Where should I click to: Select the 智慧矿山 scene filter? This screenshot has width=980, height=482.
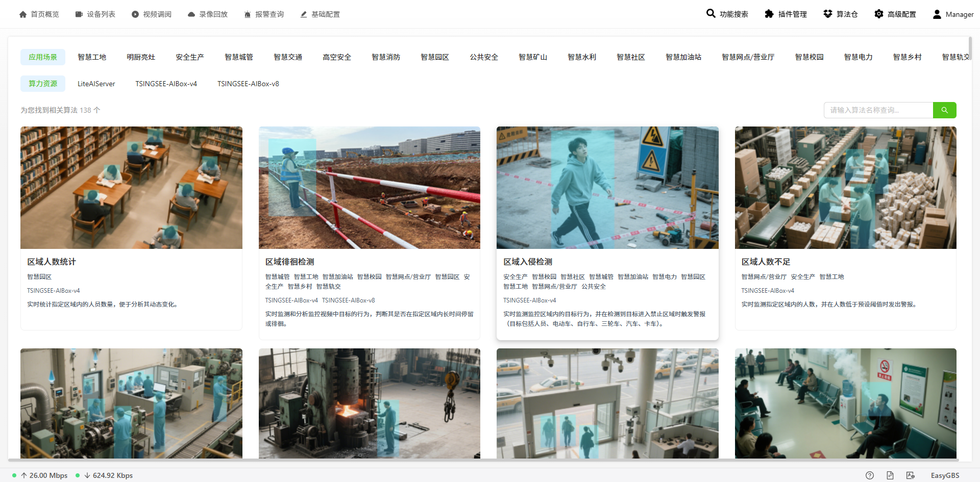tap(533, 57)
